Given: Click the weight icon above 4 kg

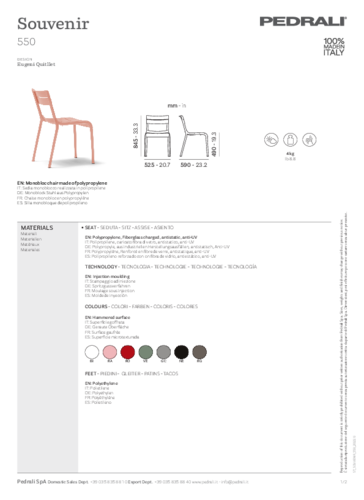Looking at the screenshot, I should (290, 140).
